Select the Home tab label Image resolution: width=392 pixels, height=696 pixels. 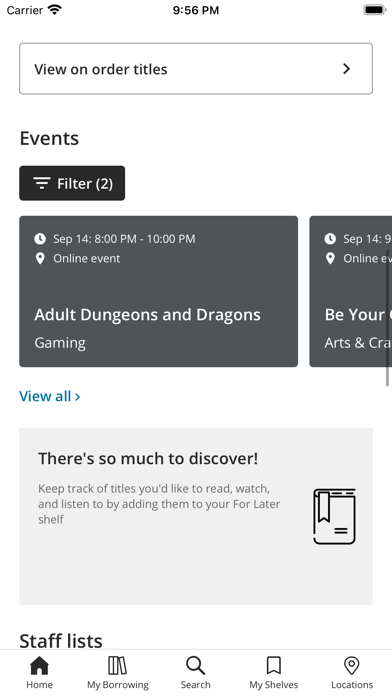[40, 684]
